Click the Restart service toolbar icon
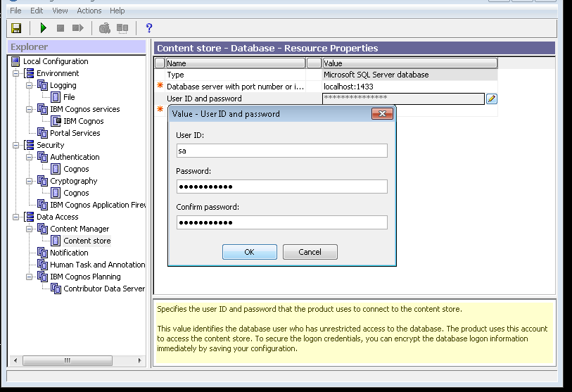572x392 pixels. (x=77, y=28)
